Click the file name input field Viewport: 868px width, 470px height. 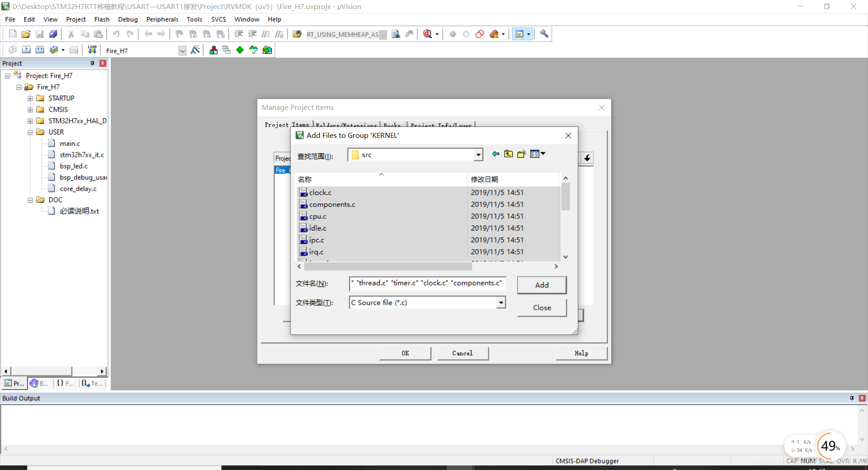[x=427, y=283]
